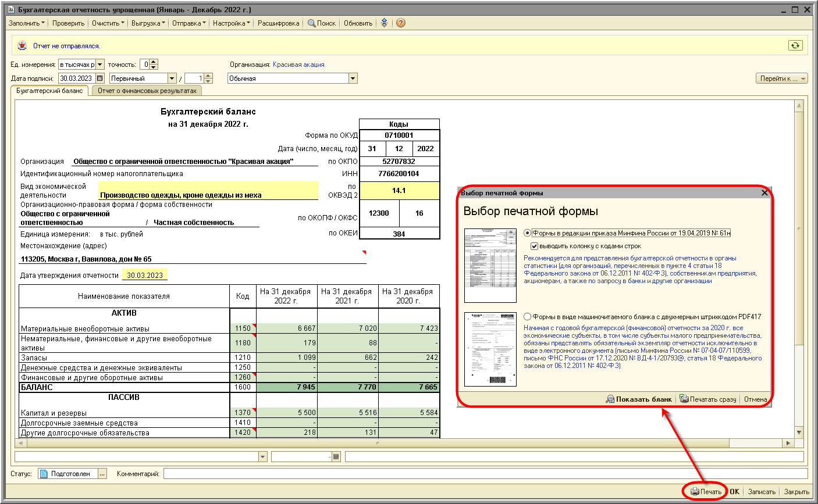Click vertical scrollbar up arrow of report
818x504 pixels.
799,106
